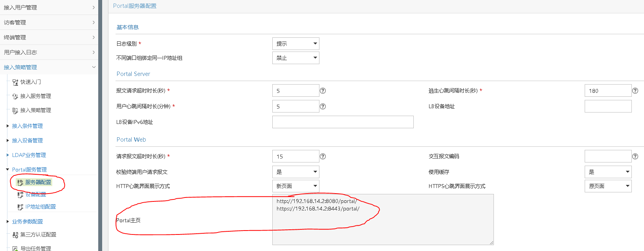Screen dimensions: 644x251
Task: Open the HTTPS心跳界面展示方式 dropdown
Action: [608, 186]
